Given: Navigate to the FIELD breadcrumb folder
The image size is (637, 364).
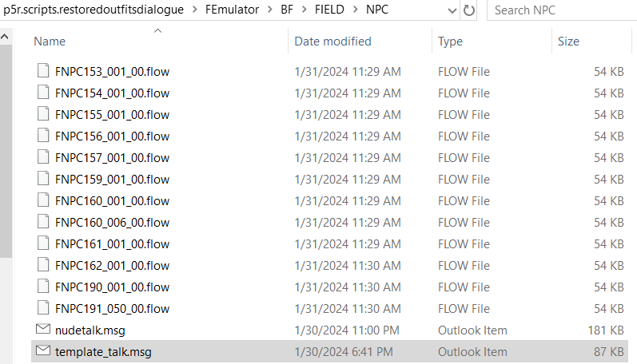Looking at the screenshot, I should [329, 10].
